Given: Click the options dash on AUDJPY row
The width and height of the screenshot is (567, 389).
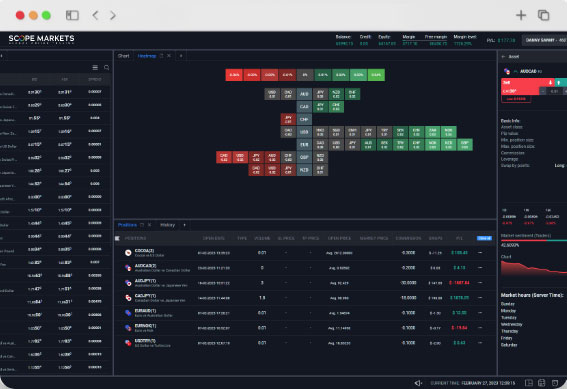Looking at the screenshot, I should [x=480, y=283].
